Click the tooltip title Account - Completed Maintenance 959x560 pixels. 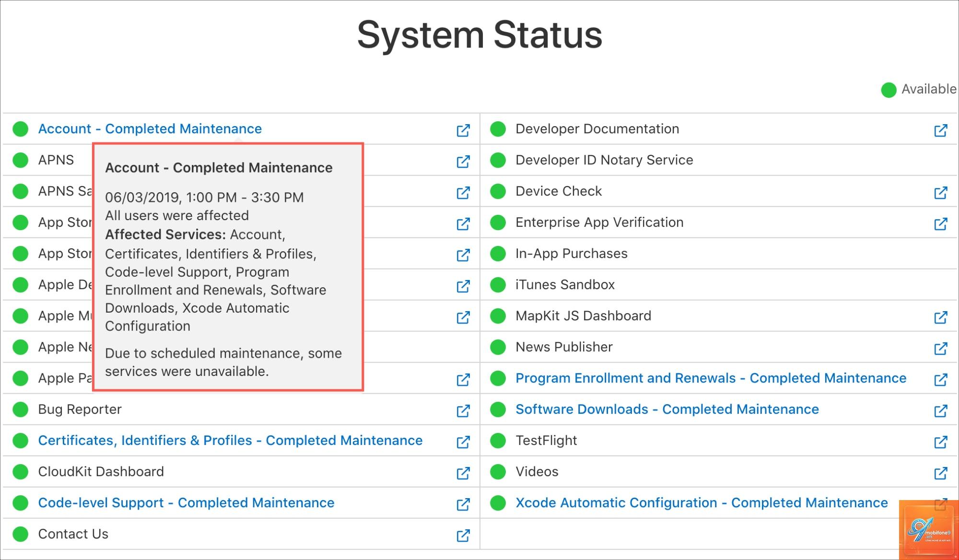(219, 168)
